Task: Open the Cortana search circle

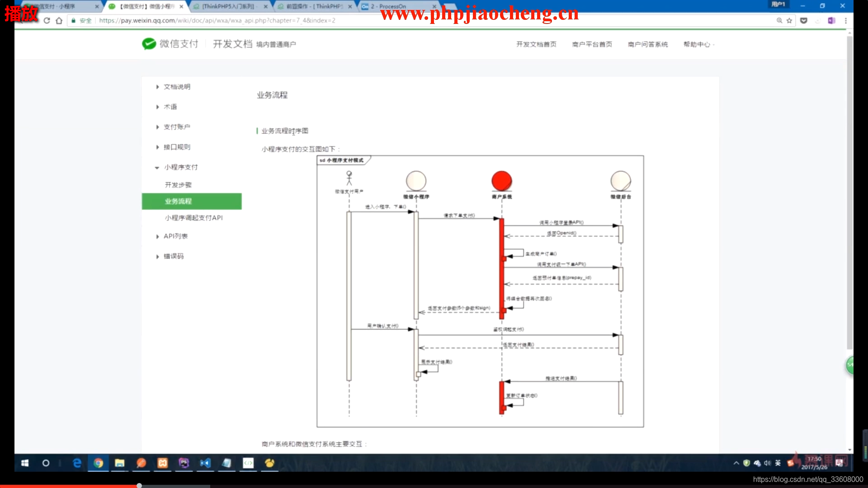Action: click(46, 463)
